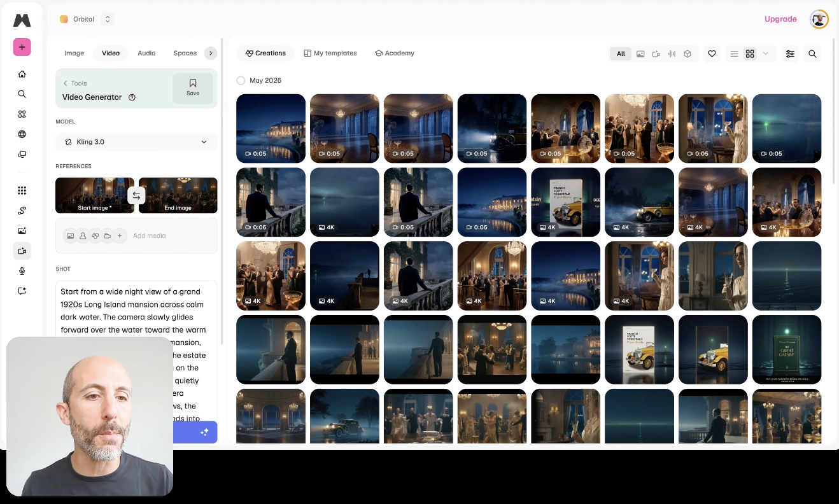Click the Upgrade link
Screen dimensions: 839x504
780,19
